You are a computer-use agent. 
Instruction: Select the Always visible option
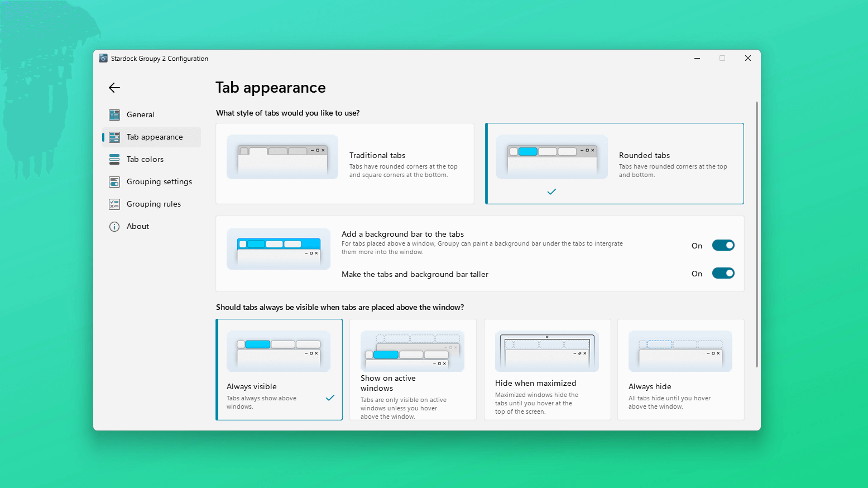point(279,370)
